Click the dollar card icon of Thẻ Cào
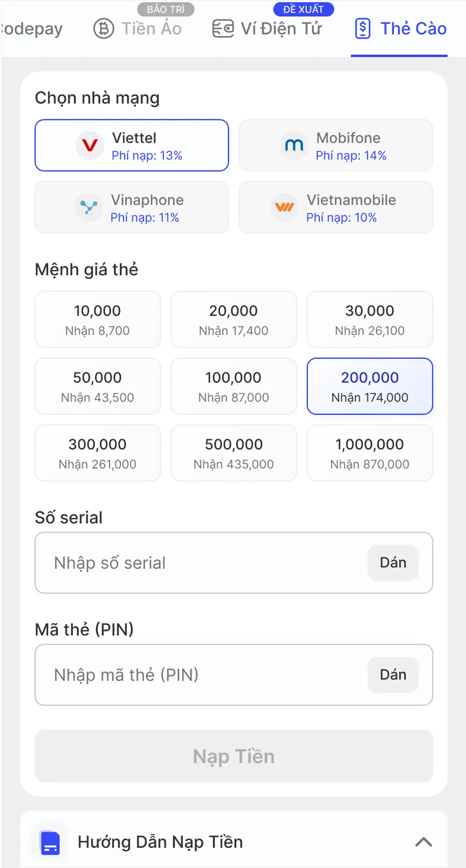The height and width of the screenshot is (868, 466). click(363, 29)
